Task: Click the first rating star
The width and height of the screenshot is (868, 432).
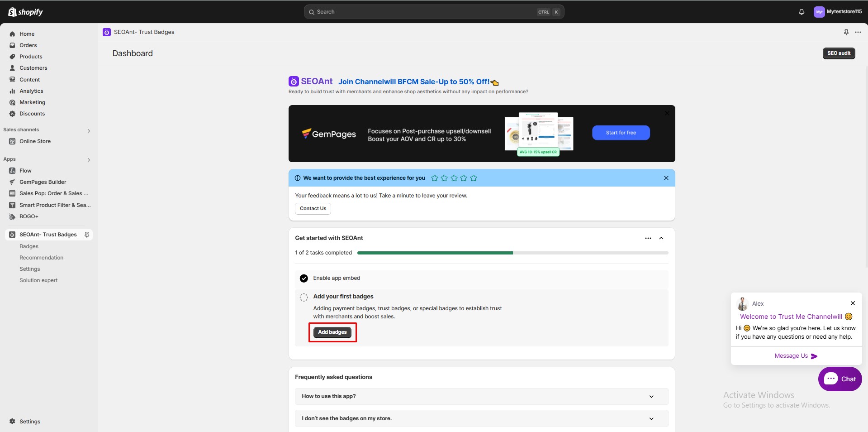Action: point(435,178)
